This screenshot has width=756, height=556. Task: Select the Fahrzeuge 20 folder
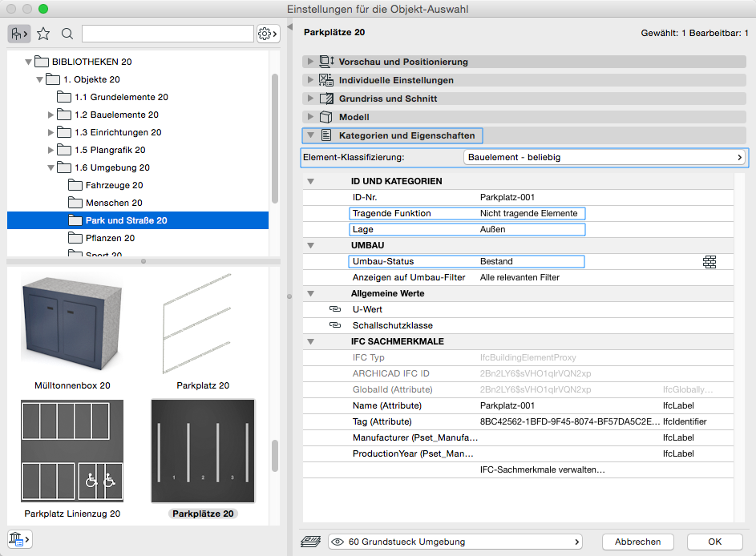coord(114,185)
